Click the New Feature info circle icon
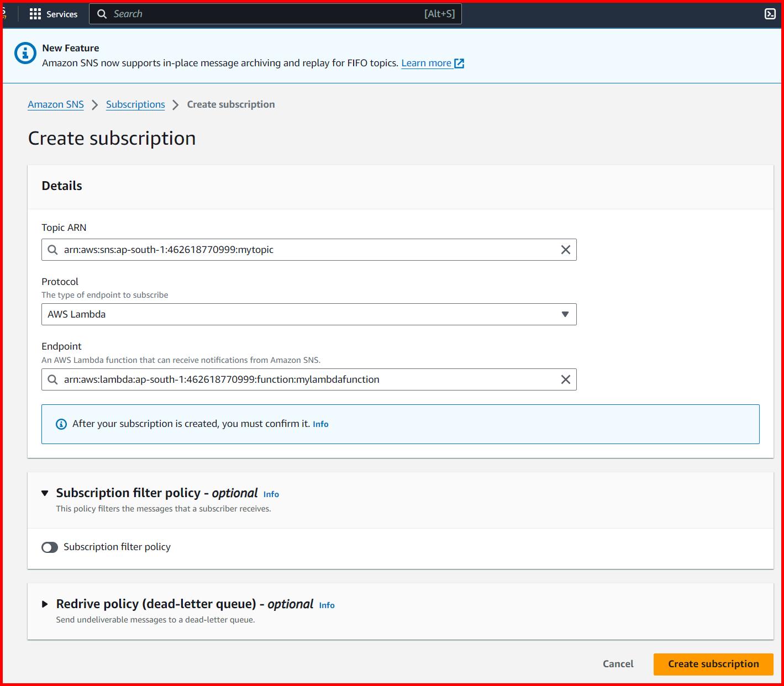The height and width of the screenshot is (686, 784). pyautogui.click(x=25, y=54)
